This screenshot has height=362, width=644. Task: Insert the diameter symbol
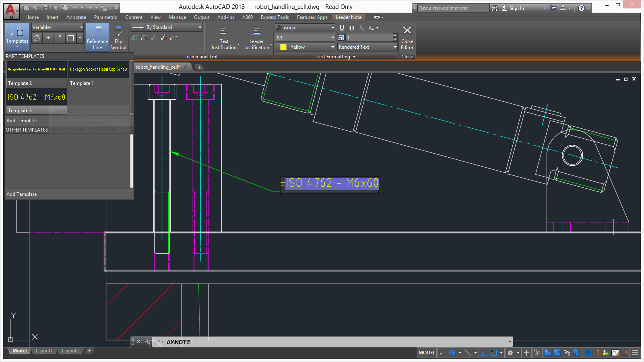tap(37, 38)
